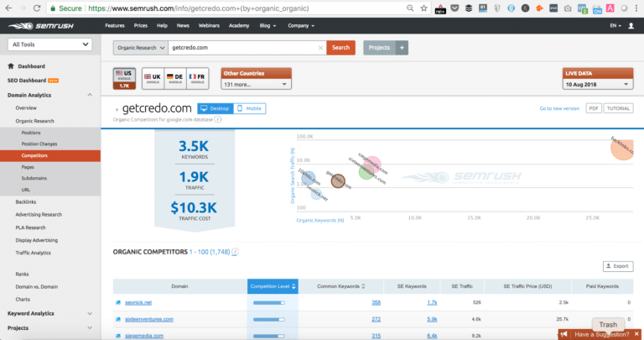
Task: Open Other Countries 131 more dropdown
Action: (256, 84)
